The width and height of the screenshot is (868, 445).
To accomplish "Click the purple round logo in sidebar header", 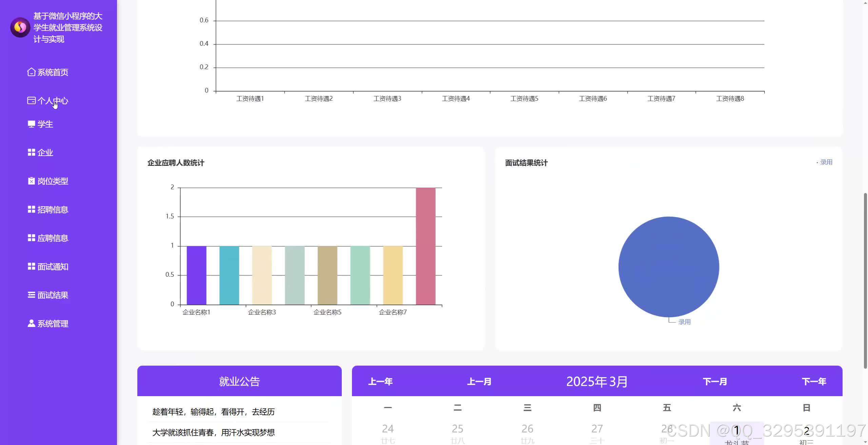I will click(20, 27).
